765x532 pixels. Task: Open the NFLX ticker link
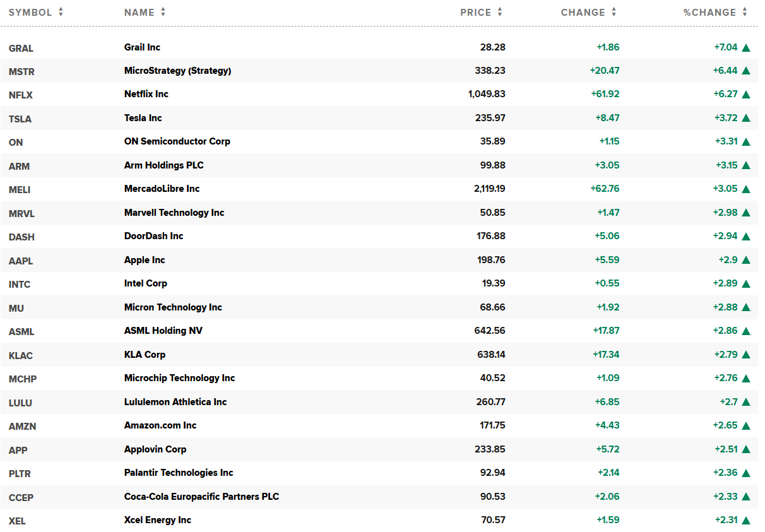[x=21, y=95]
